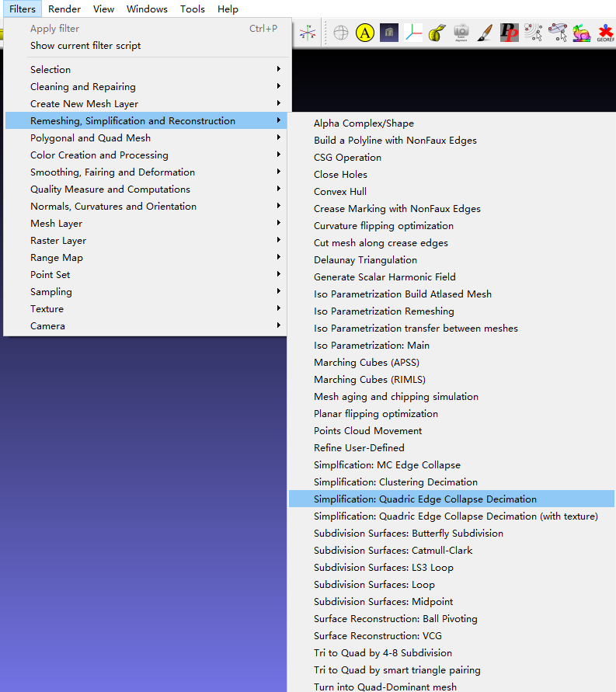Choose Cut mesh along crease edges
The width and height of the screenshot is (616, 692).
[452, 243]
